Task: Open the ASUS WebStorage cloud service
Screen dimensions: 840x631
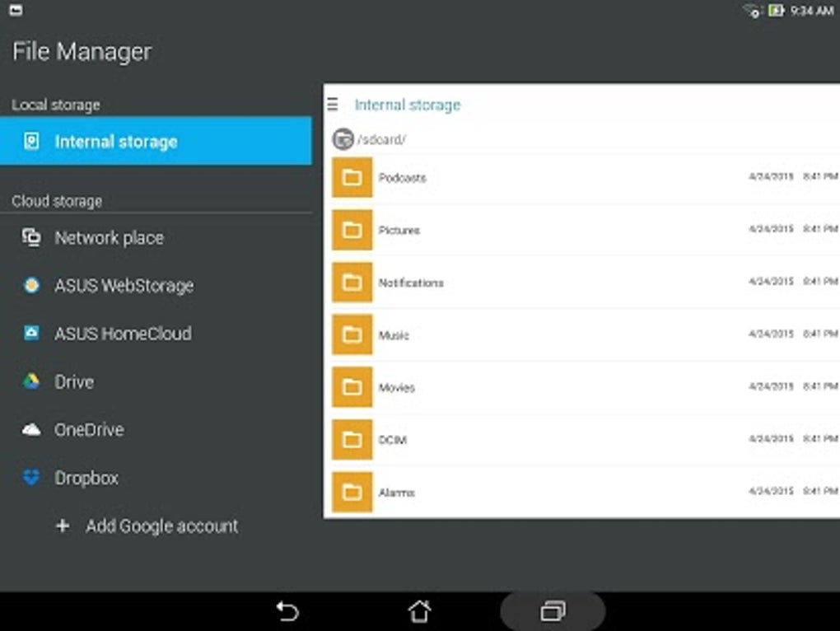Action: pos(124,286)
